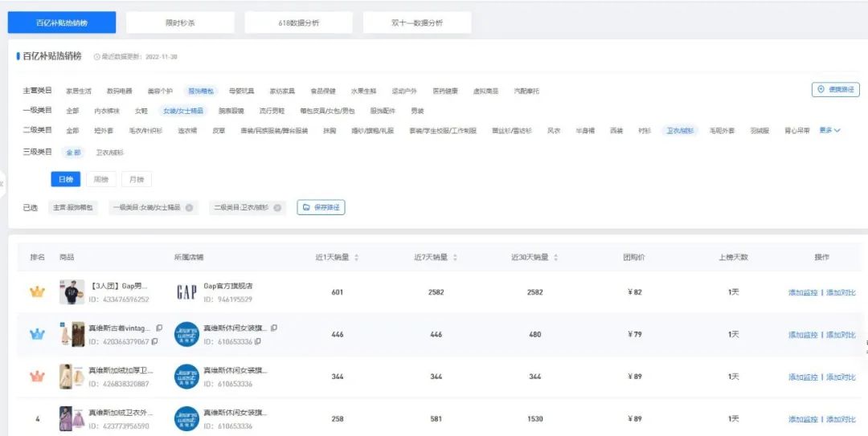Select 服饰箱包 main category
Screen dimensions: 868x436
(201, 92)
